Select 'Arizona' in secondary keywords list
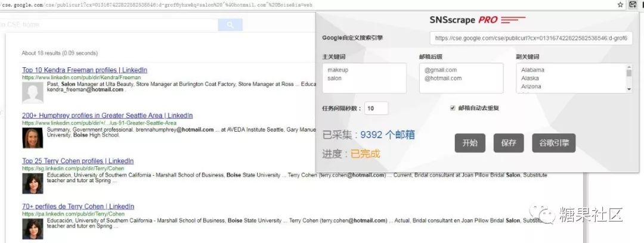 point(531,86)
